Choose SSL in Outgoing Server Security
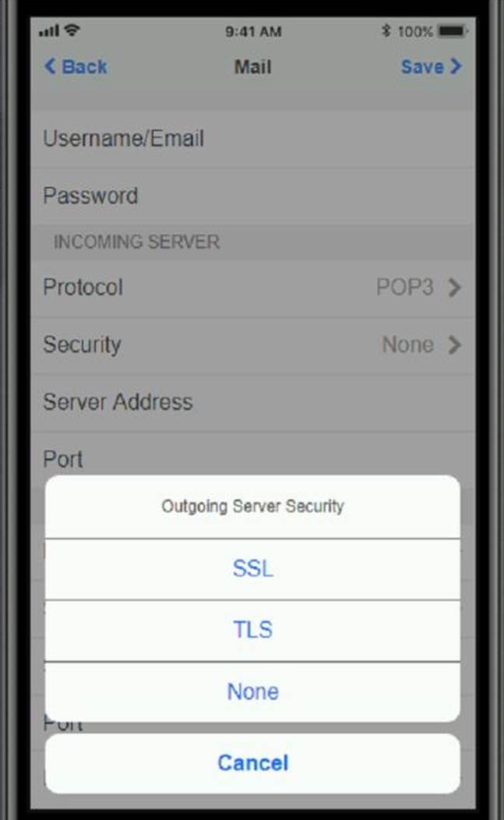 (x=252, y=569)
